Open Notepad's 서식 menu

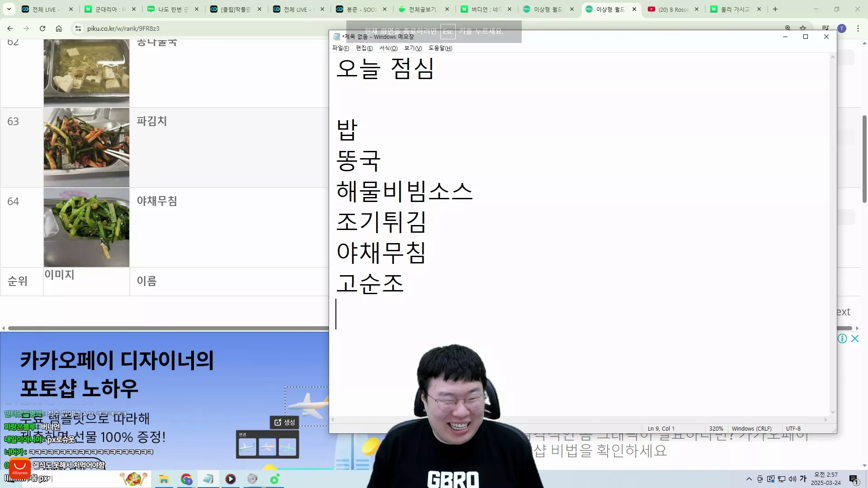click(x=388, y=48)
